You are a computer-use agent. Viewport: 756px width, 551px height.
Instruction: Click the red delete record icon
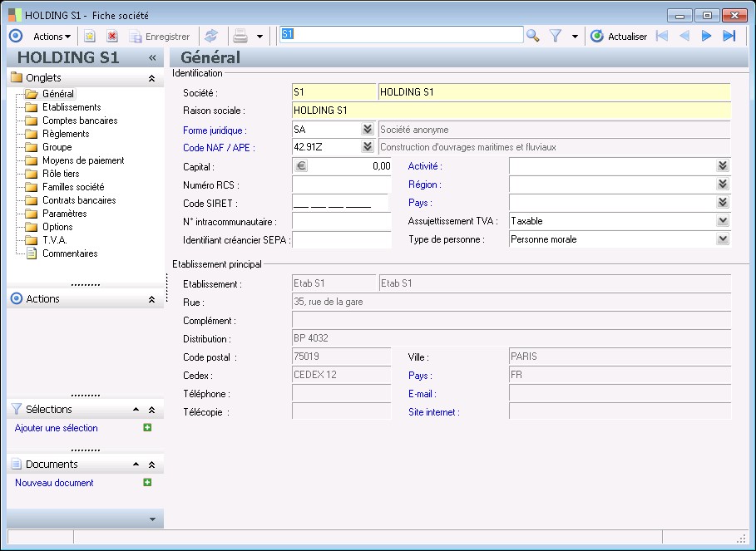click(x=112, y=37)
